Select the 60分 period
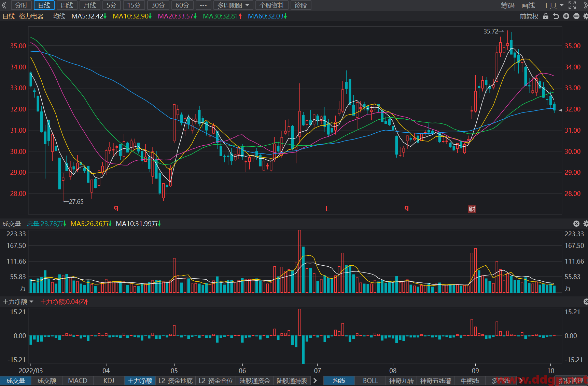588x386 pixels. pos(182,5)
